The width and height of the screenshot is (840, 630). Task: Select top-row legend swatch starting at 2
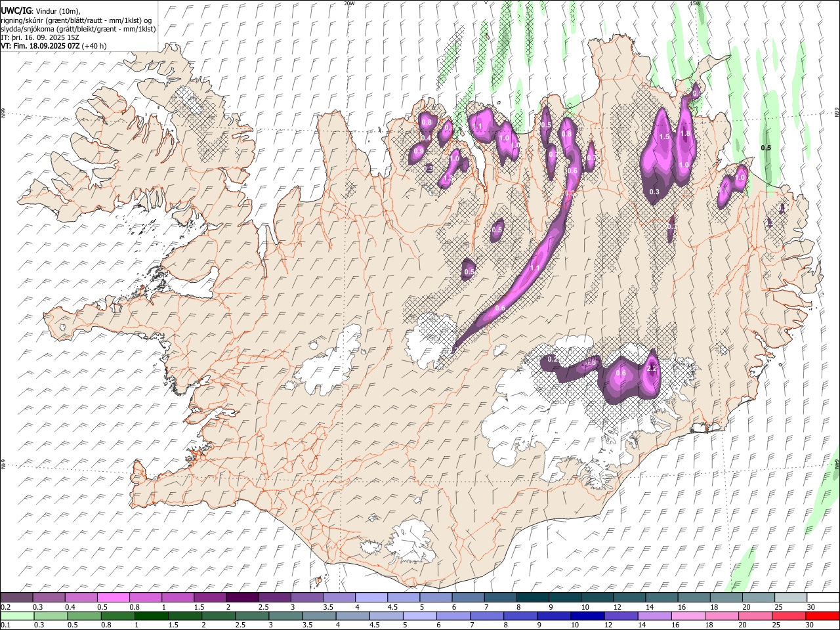point(242,597)
